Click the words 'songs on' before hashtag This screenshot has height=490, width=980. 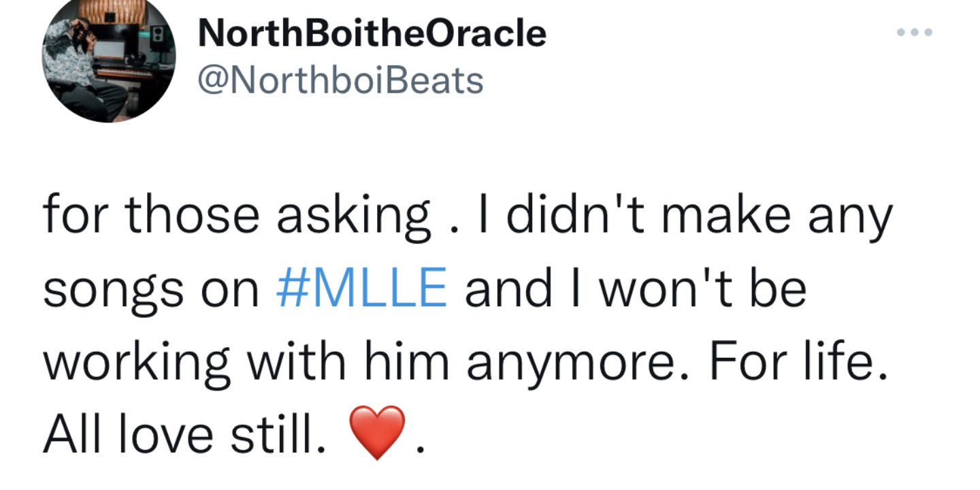pos(152,291)
